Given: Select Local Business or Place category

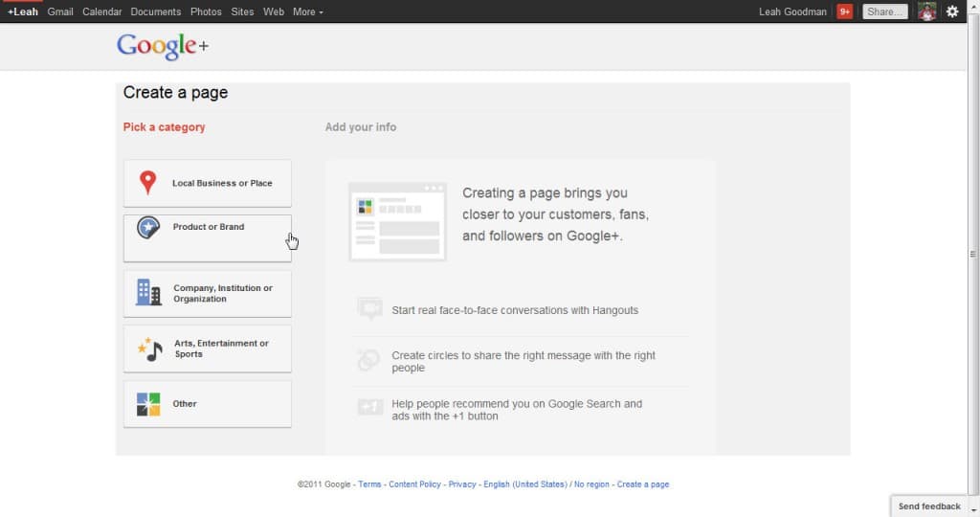Looking at the screenshot, I should 208,183.
